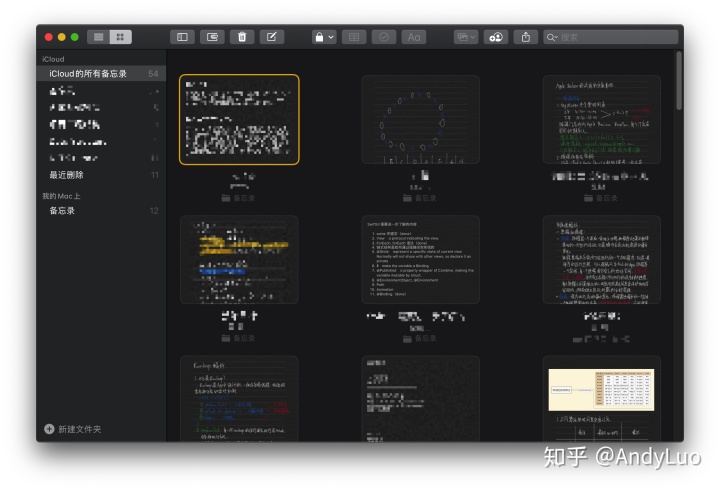The height and width of the screenshot is (490, 720).
Task: Open the 最近删除 folder
Action: click(x=101, y=175)
